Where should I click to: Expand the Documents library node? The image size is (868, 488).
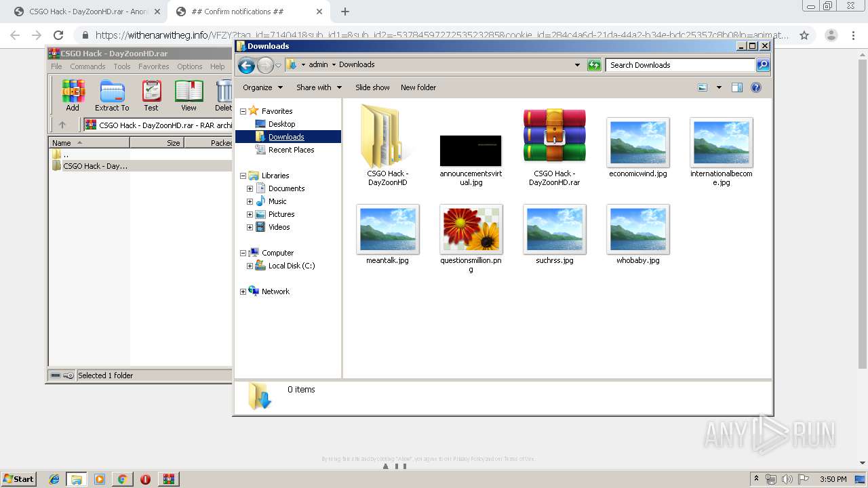click(x=250, y=188)
